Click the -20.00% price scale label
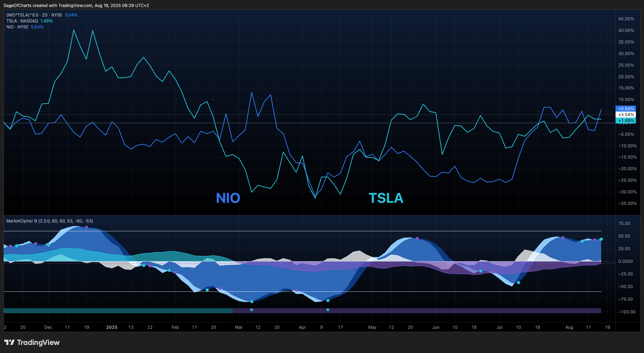The image size is (644, 353). [x=627, y=169]
